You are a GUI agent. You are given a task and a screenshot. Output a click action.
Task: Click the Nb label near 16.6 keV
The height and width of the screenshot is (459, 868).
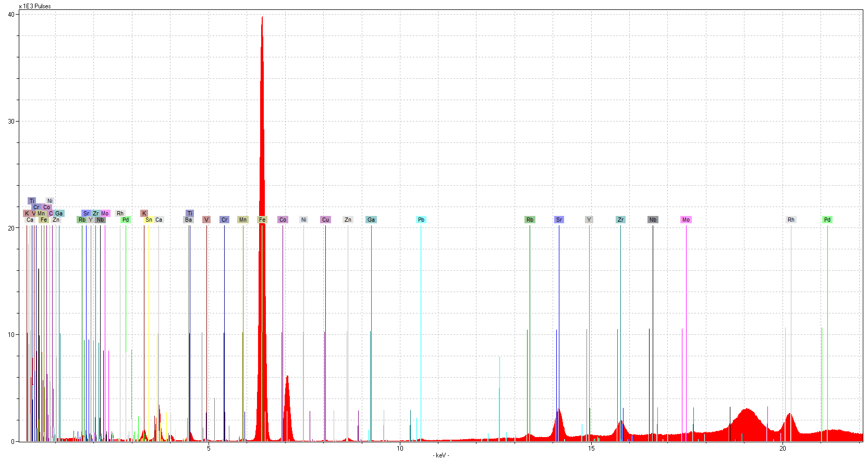tap(653, 220)
